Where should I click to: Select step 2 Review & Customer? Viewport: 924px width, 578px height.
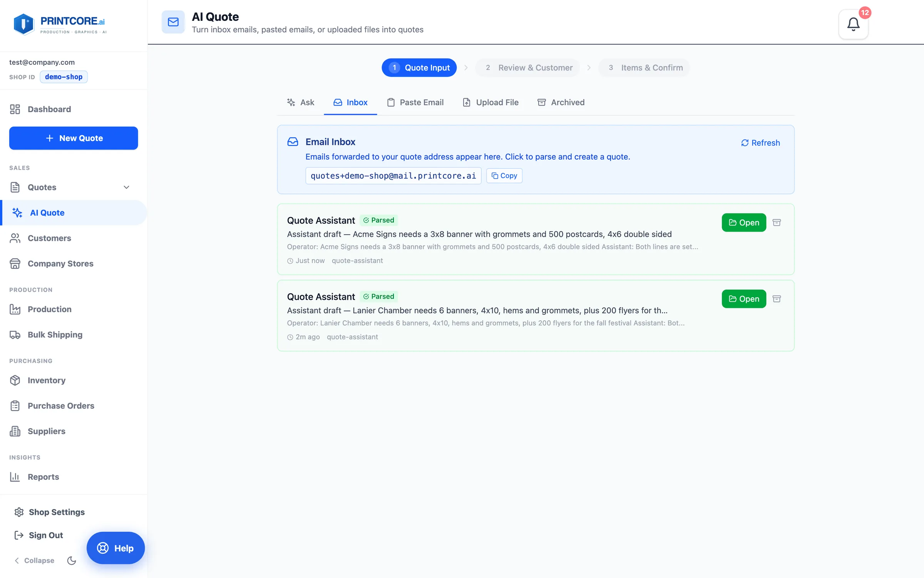(527, 67)
